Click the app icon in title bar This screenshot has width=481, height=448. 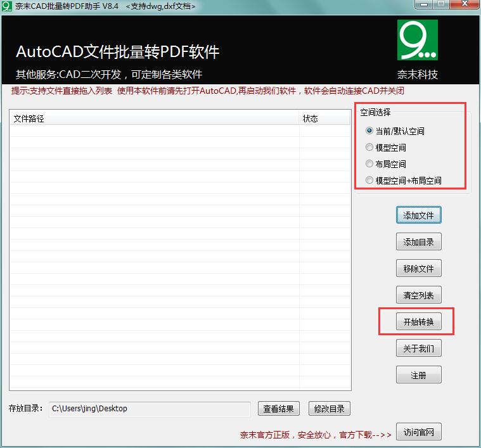point(6,6)
